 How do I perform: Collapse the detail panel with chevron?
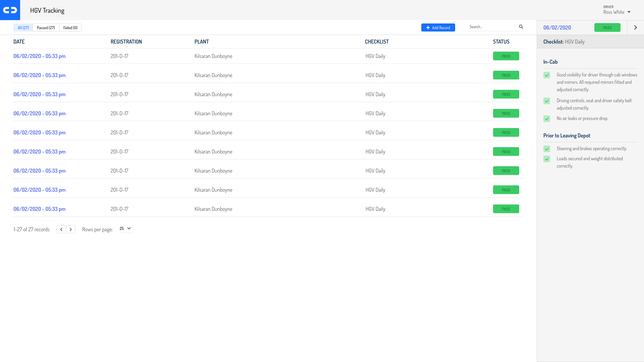click(x=635, y=27)
